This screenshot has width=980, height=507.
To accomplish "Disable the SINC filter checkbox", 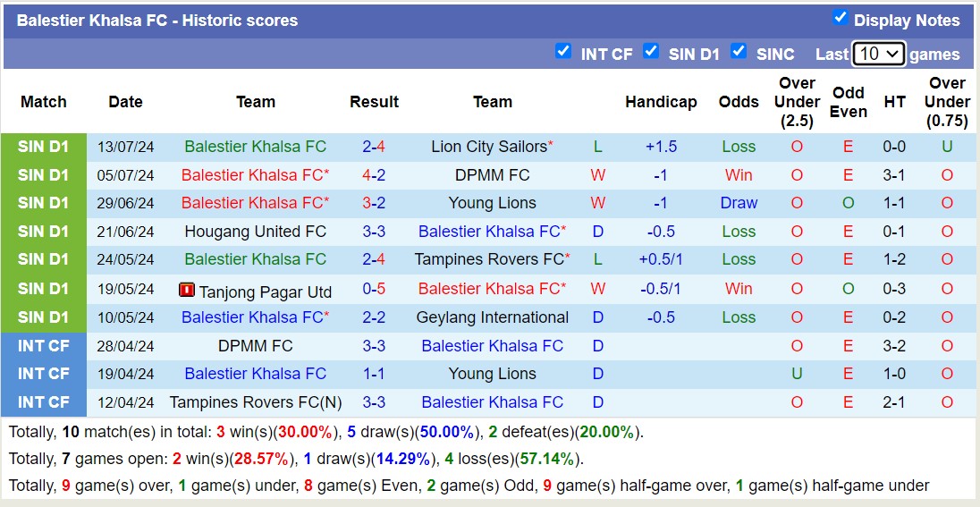I will pos(739,51).
